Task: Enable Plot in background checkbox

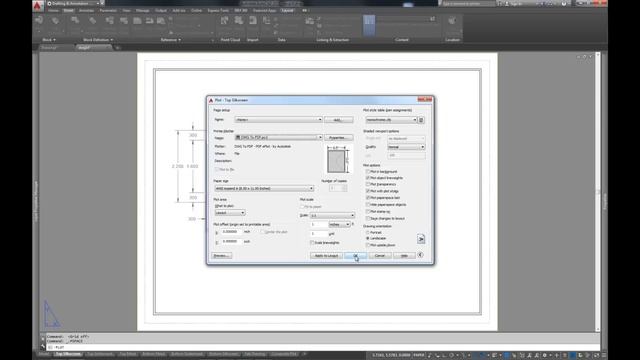Action: (368, 171)
